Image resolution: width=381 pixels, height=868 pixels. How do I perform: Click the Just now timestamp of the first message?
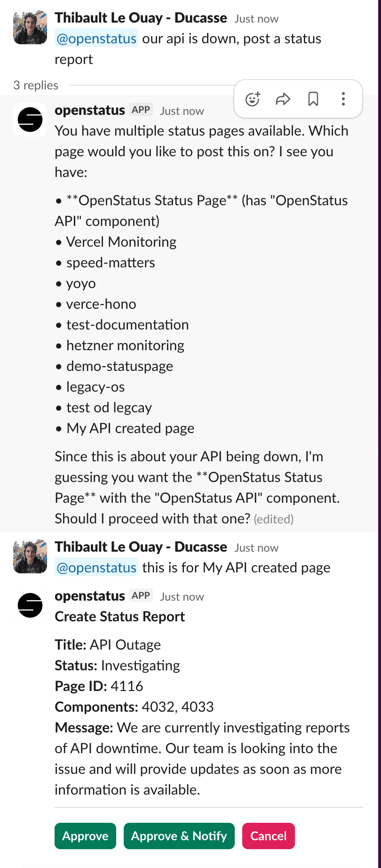(256, 18)
